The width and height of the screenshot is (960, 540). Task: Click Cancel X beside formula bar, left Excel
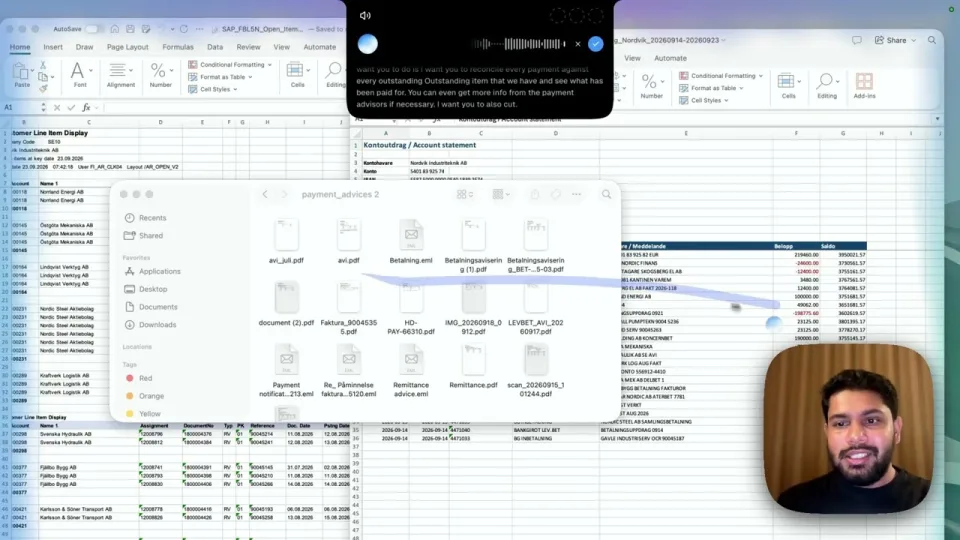click(x=57, y=108)
